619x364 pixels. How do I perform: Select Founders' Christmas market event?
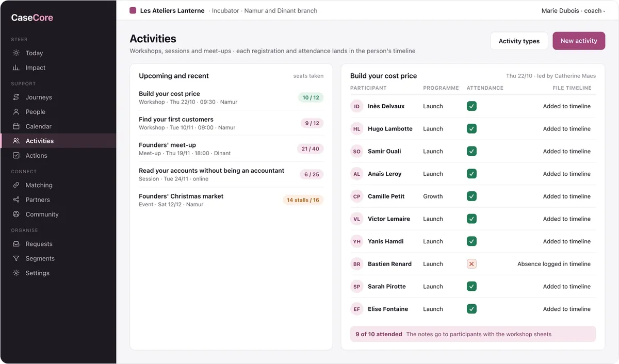click(231, 200)
